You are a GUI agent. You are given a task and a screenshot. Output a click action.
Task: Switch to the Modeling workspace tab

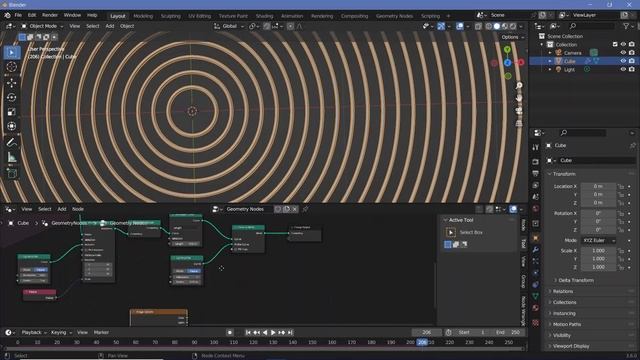[x=143, y=16]
